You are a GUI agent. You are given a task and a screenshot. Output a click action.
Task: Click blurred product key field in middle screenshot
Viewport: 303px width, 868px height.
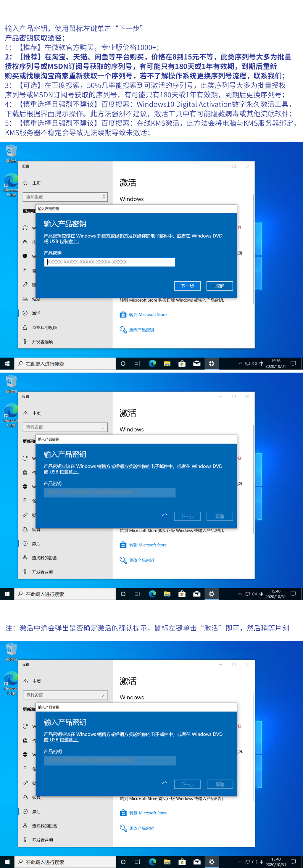click(109, 493)
